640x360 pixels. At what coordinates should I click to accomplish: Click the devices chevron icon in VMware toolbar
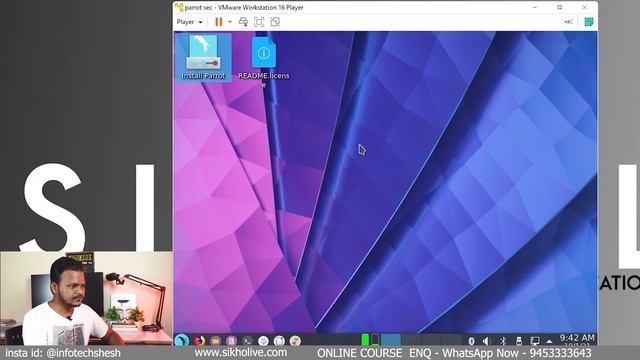coord(568,22)
